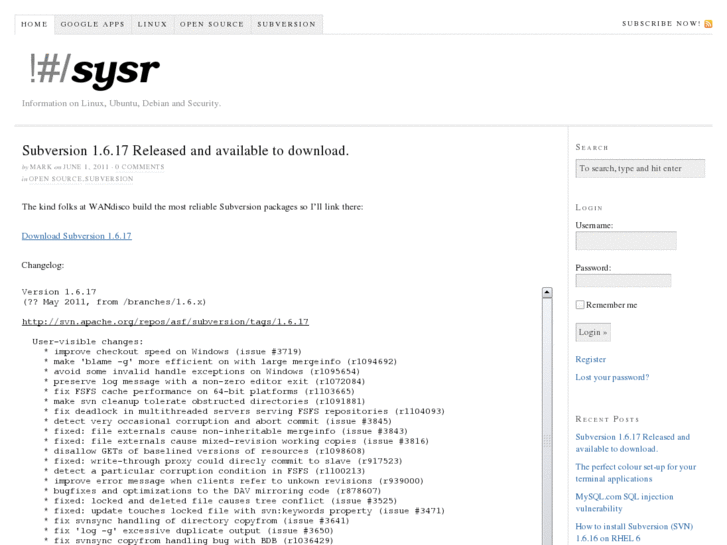The width and height of the screenshot is (727, 545).
Task: Open MySQL.com SQL injection vulnerability post
Action: (x=624, y=502)
